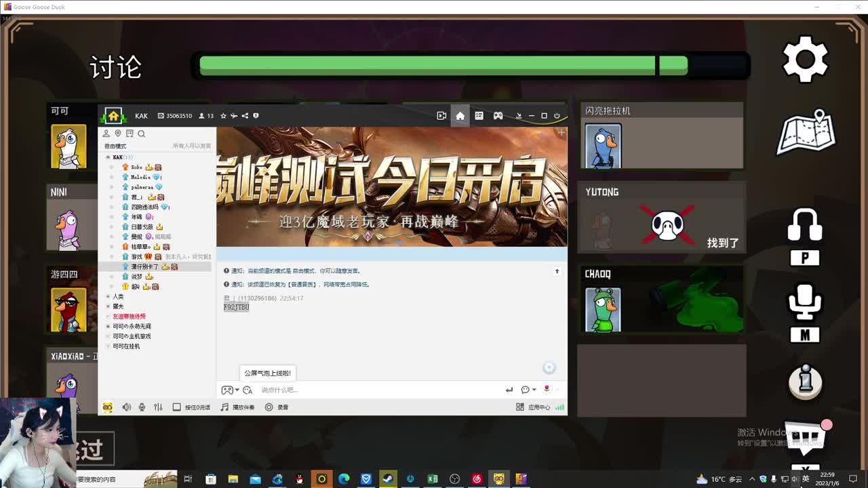The height and width of the screenshot is (488, 868).
Task: Send message with the enter arrow icon
Action: coord(509,390)
